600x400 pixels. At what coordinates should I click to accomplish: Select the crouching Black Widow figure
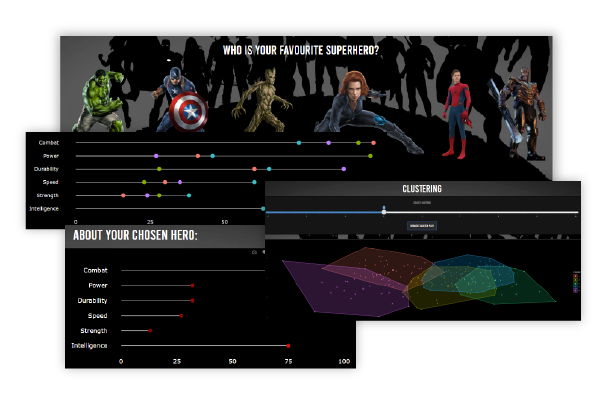point(367,111)
